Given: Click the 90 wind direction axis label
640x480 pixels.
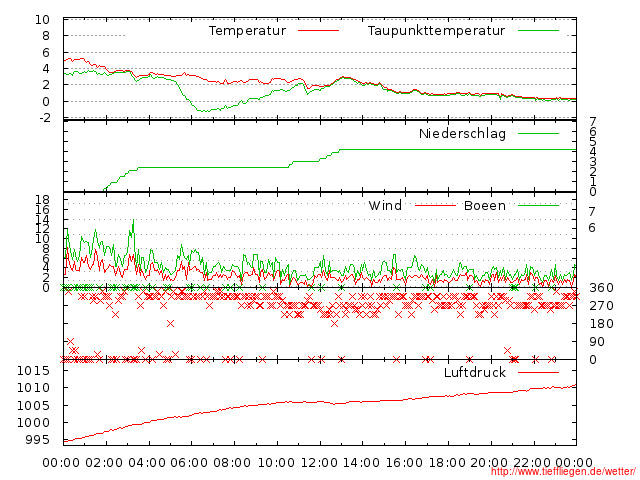Looking at the screenshot, I should click(597, 342).
